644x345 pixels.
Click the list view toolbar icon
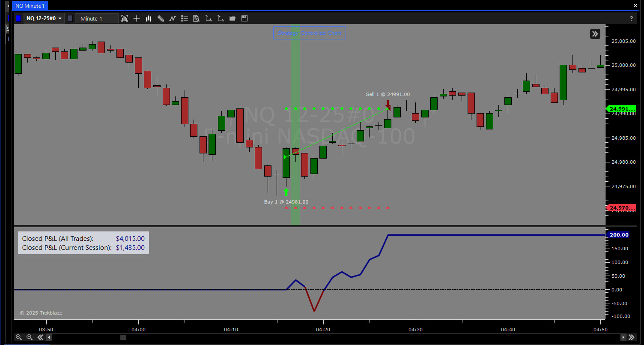pyautogui.click(x=185, y=18)
